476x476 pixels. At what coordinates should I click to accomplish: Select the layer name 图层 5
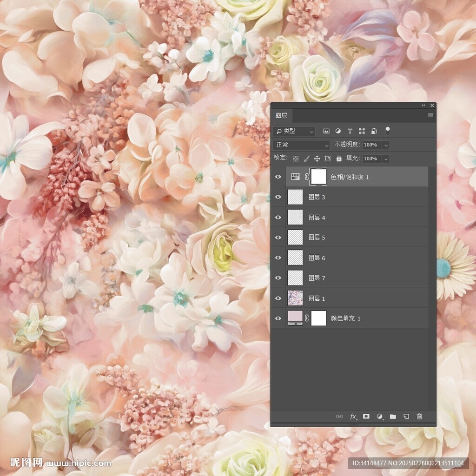pos(317,238)
